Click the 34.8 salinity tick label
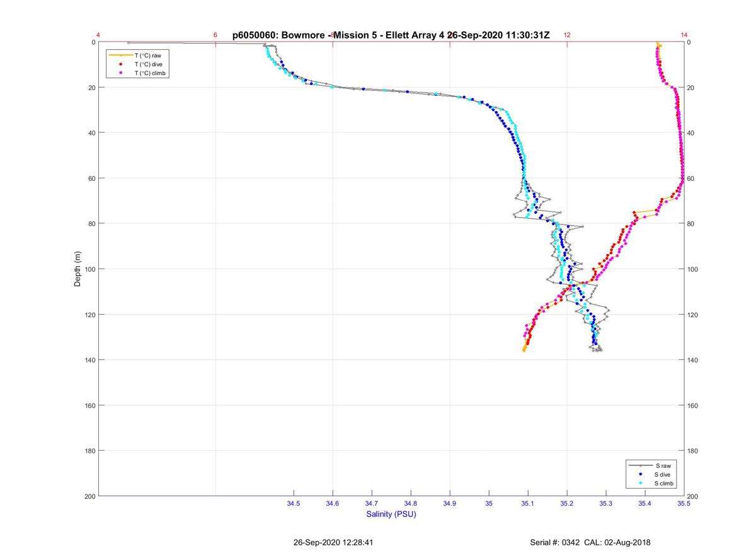The image size is (756, 558). coord(411,504)
